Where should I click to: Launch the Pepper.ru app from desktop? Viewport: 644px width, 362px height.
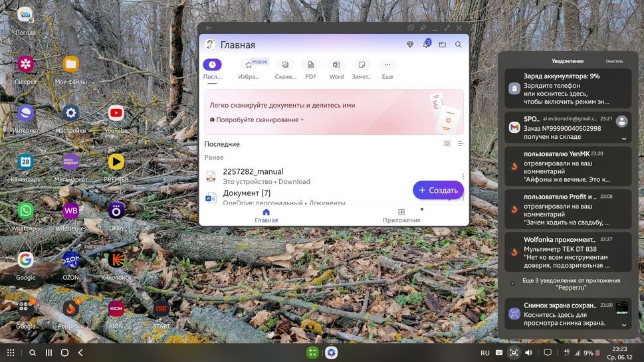(x=70, y=309)
